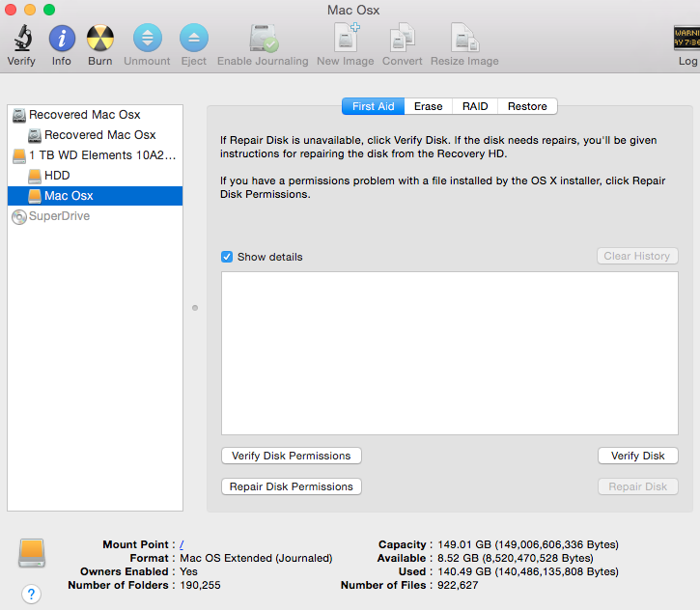
Task: Click the orange drive icon beside Mount Point
Action: click(x=32, y=553)
